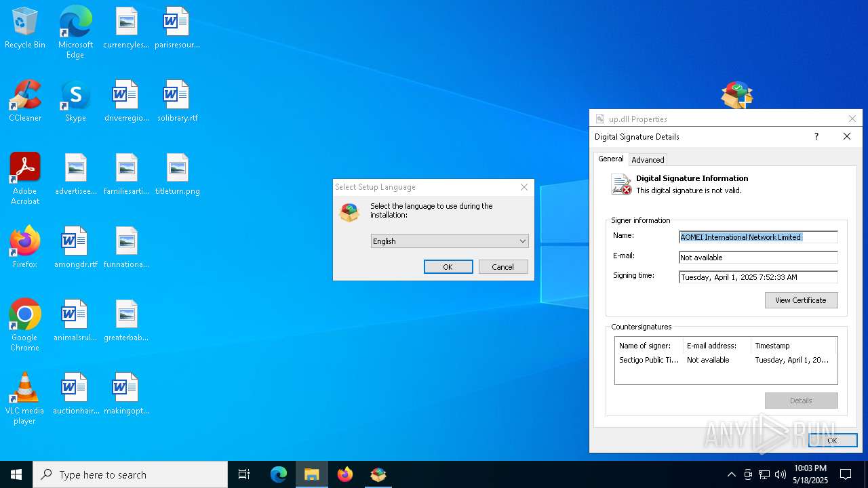
Task: Click OK in Digital Signature Details
Action: click(833, 441)
